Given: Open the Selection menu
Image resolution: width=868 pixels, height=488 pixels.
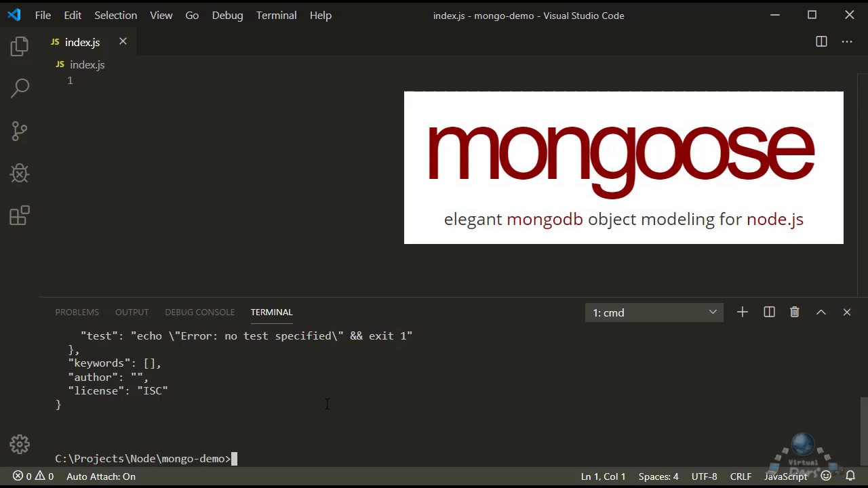Looking at the screenshot, I should pos(115,15).
